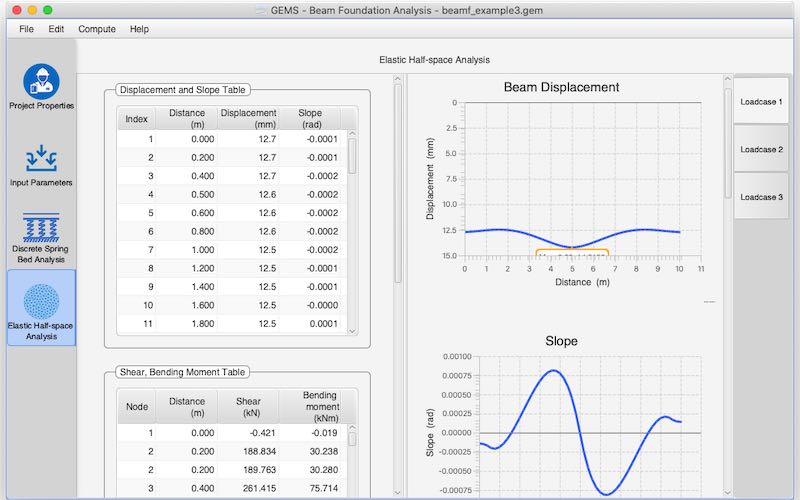Select bending moment value 30.238
This screenshot has width=800, height=500.
[310, 451]
